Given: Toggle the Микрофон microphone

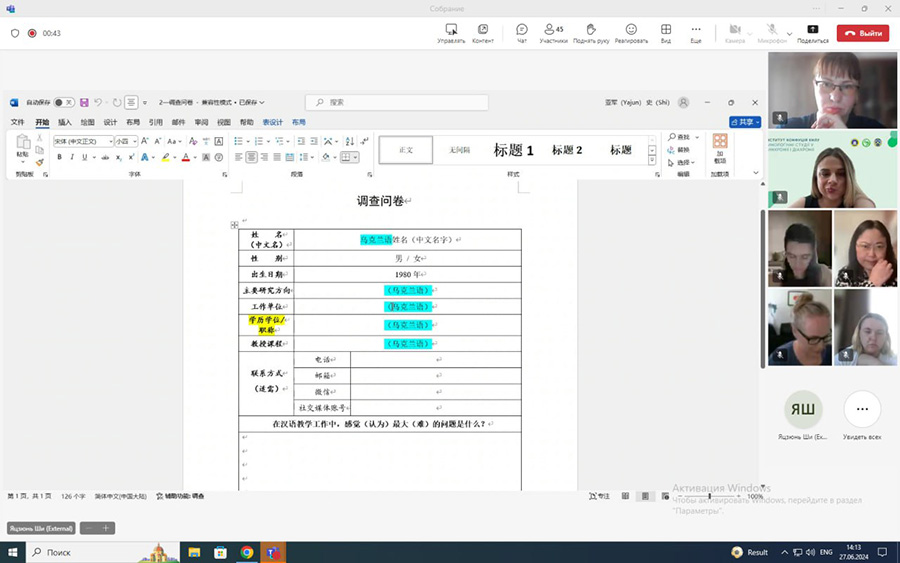Looking at the screenshot, I should pos(771,32).
